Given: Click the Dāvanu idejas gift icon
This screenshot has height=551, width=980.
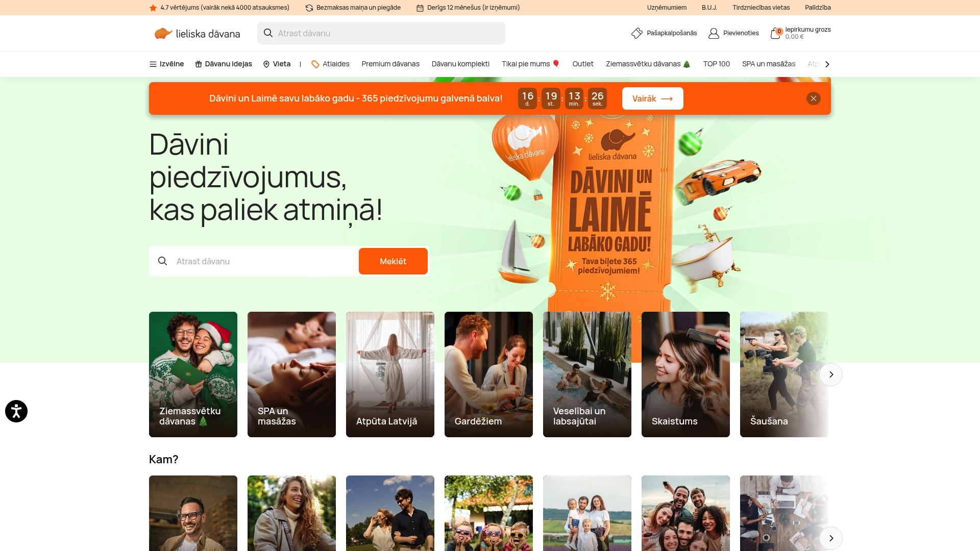Looking at the screenshot, I should (198, 64).
